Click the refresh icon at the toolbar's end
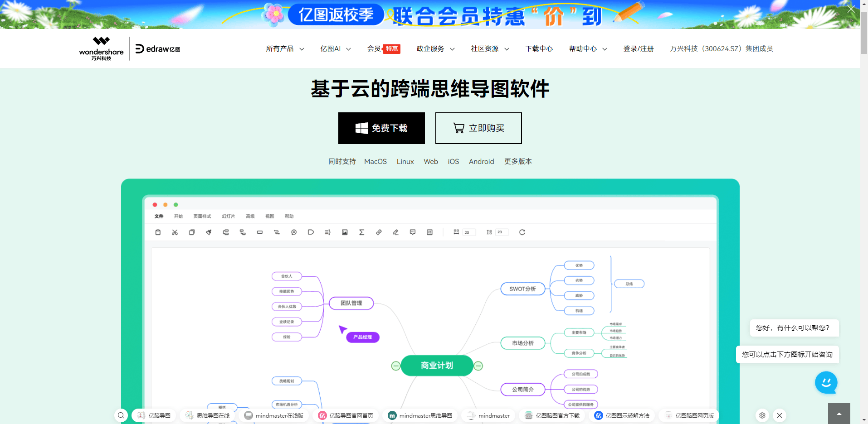868x424 pixels. click(x=522, y=232)
